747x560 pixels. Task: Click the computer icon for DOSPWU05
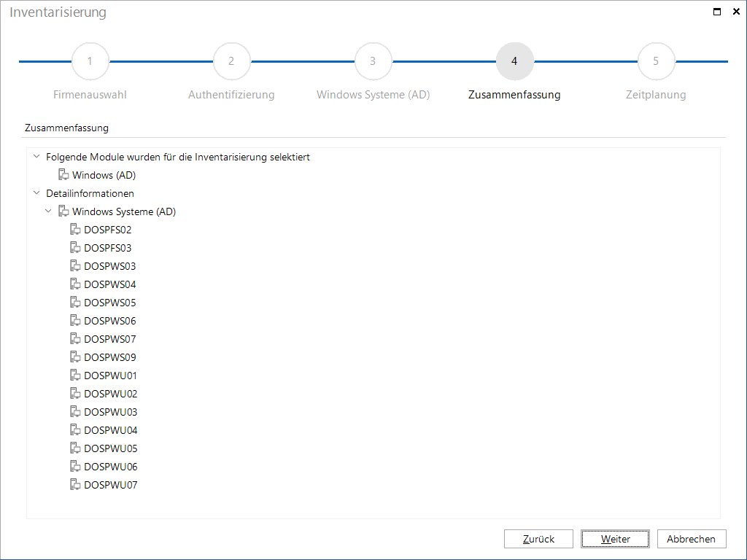tap(75, 448)
